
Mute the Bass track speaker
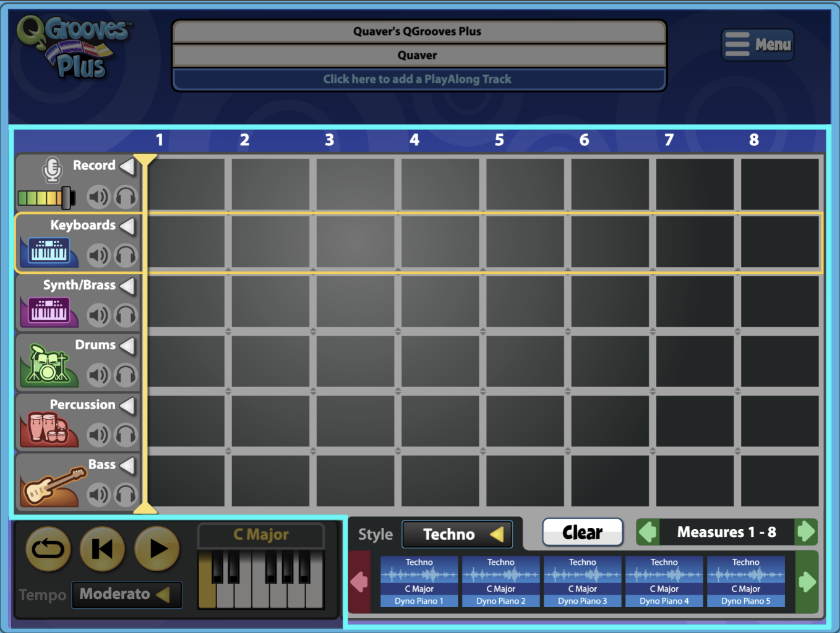coord(98,495)
